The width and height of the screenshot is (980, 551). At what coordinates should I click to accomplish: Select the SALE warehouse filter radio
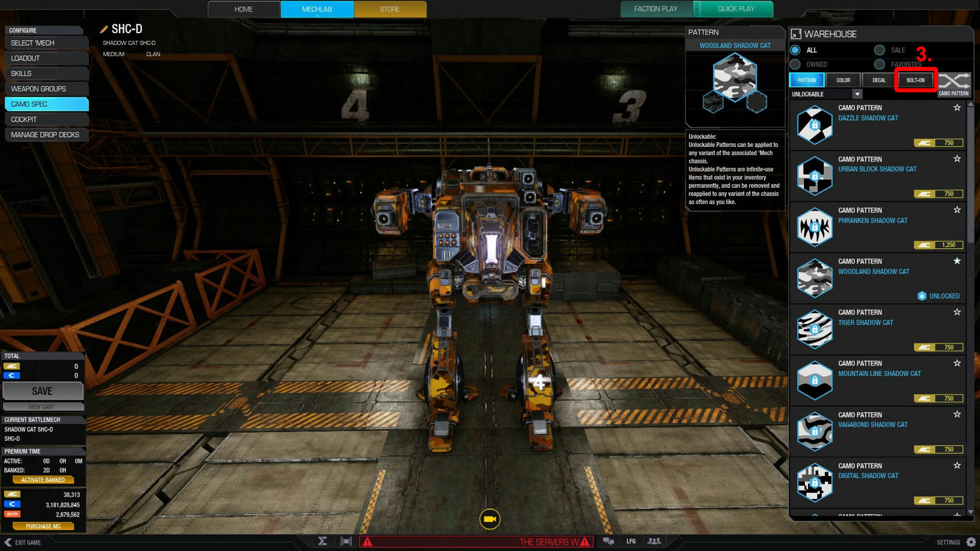pyautogui.click(x=880, y=50)
